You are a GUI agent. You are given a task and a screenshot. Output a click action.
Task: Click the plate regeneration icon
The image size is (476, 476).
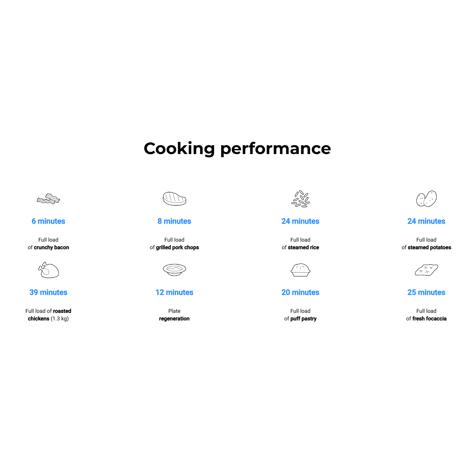pos(174,270)
